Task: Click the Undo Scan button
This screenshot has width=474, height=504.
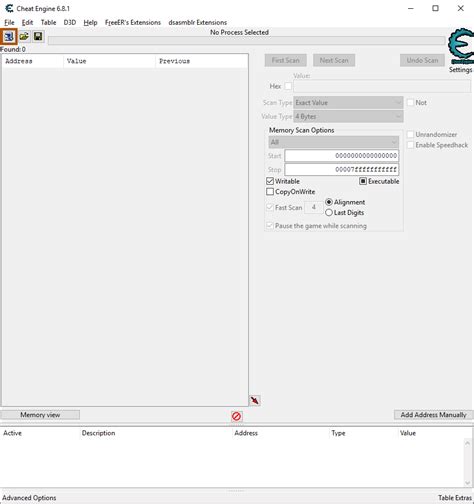Action: click(x=422, y=60)
